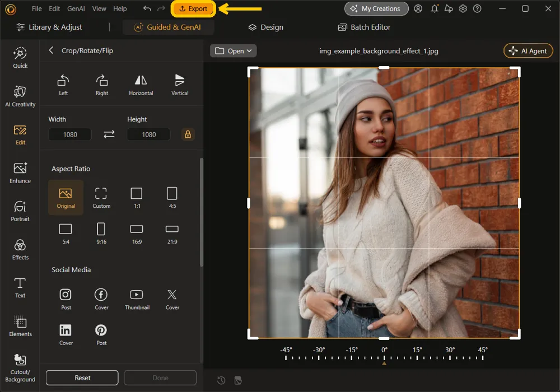560x392 pixels.
Task: Open the Enhance panel
Action: [x=20, y=173]
